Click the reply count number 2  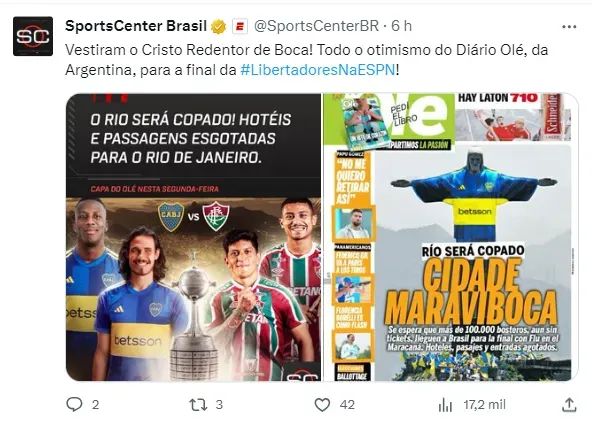(x=96, y=405)
